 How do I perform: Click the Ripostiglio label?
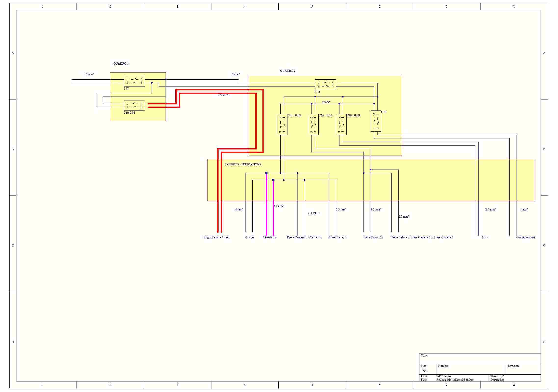(x=269, y=237)
